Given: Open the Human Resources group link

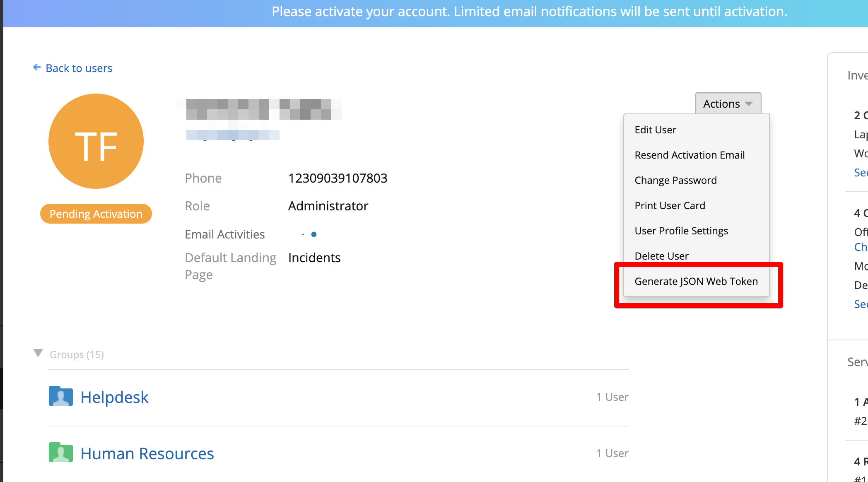Looking at the screenshot, I should point(147,453).
